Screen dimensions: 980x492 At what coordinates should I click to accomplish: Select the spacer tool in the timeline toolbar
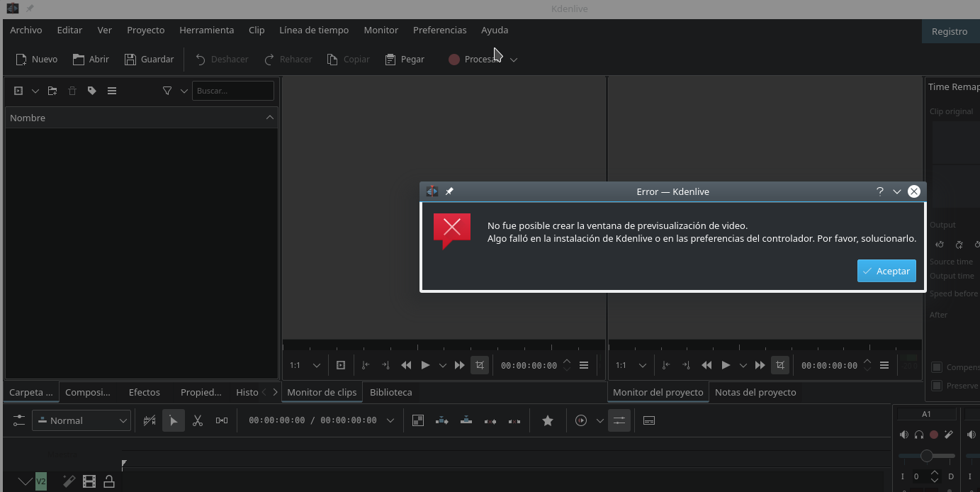point(222,420)
